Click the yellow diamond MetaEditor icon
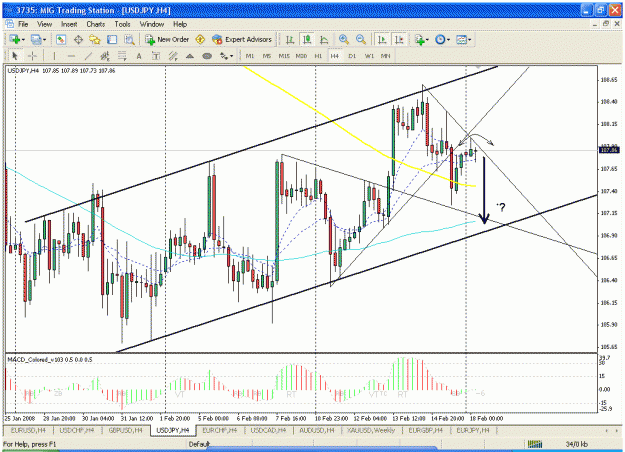This screenshot has width=625, height=452. [200, 39]
